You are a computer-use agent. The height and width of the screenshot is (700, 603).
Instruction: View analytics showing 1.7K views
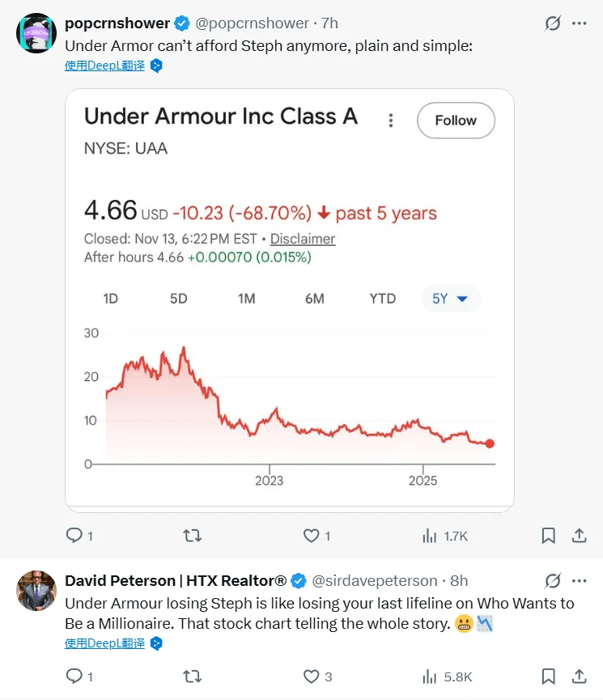(x=445, y=536)
